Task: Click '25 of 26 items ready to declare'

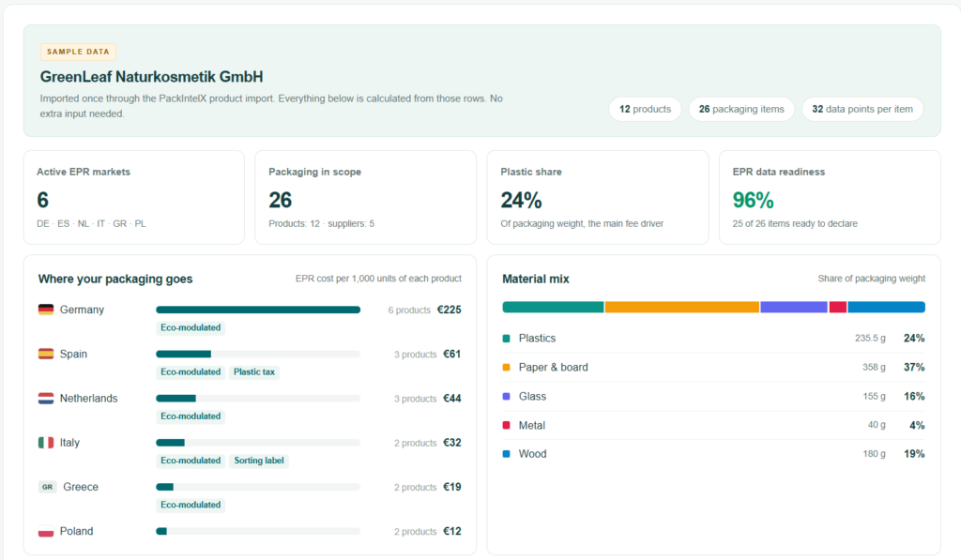Action: click(795, 223)
